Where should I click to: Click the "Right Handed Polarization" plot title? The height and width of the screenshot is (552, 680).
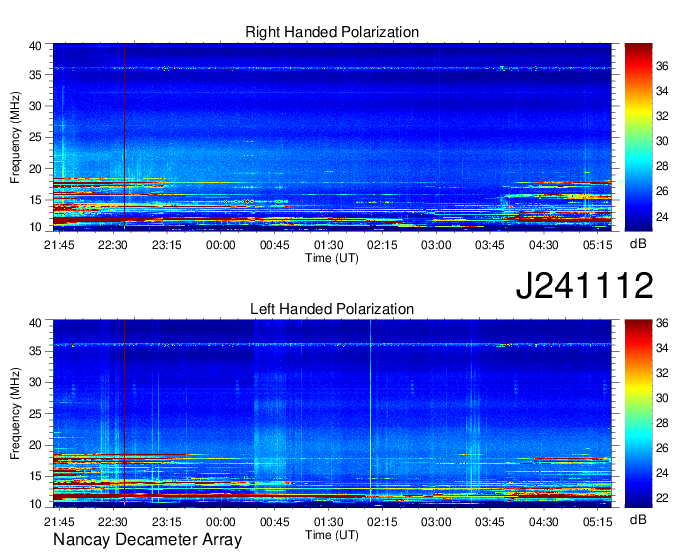[332, 32]
